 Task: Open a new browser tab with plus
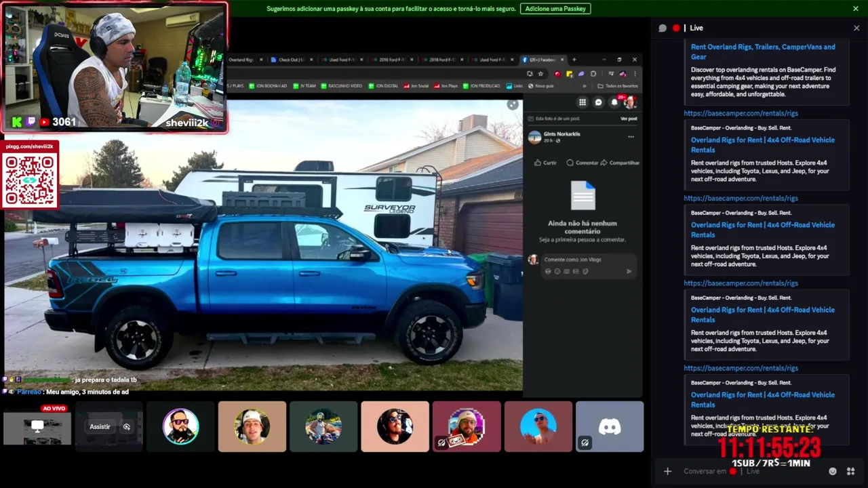pyautogui.click(x=574, y=60)
